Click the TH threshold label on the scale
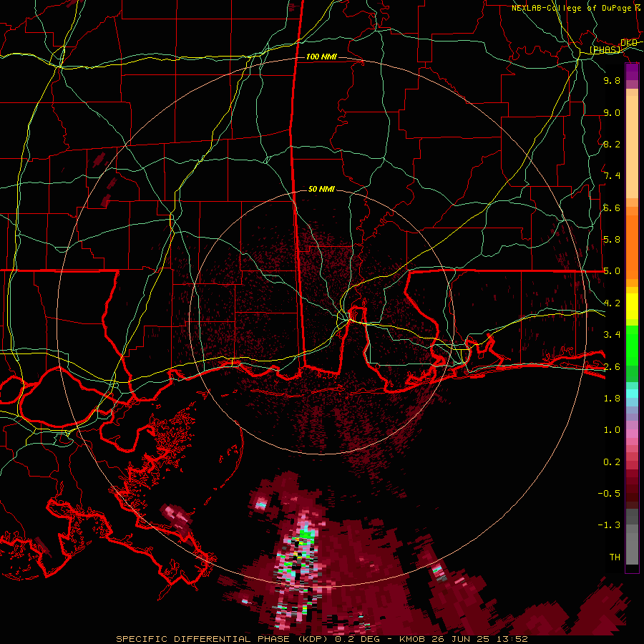This screenshot has height=644, width=644. [615, 557]
